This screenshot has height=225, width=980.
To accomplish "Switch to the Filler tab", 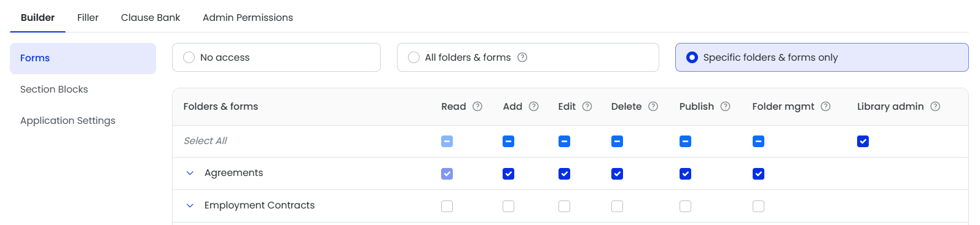I will (x=88, y=18).
